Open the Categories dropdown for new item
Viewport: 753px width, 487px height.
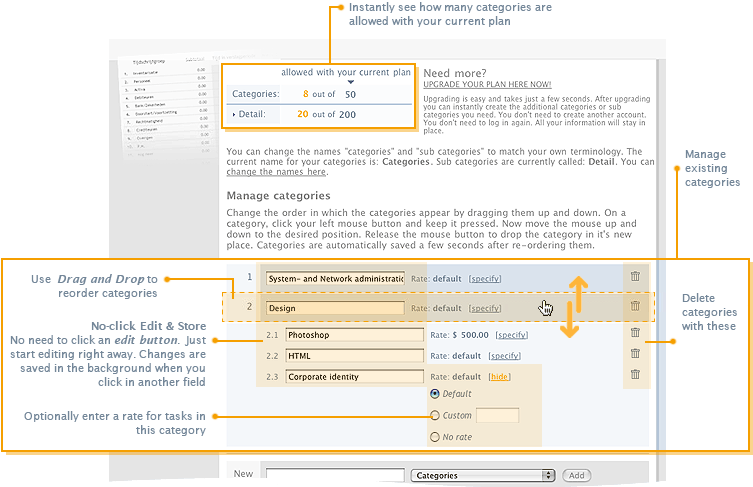pos(482,475)
